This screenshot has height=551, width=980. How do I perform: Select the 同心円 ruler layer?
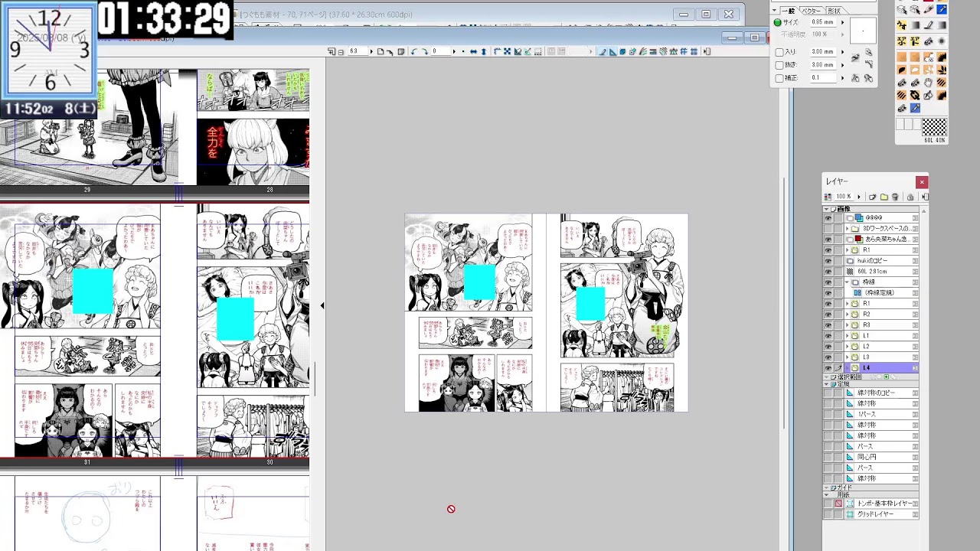point(880,457)
